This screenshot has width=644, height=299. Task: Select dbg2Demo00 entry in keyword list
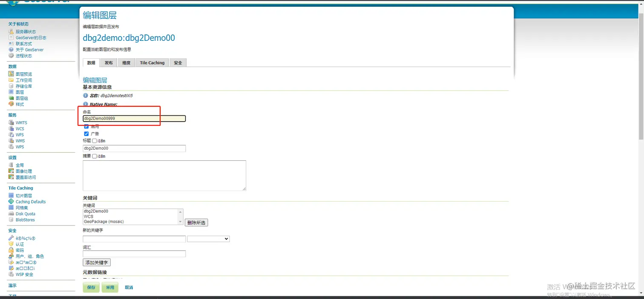[96, 211]
